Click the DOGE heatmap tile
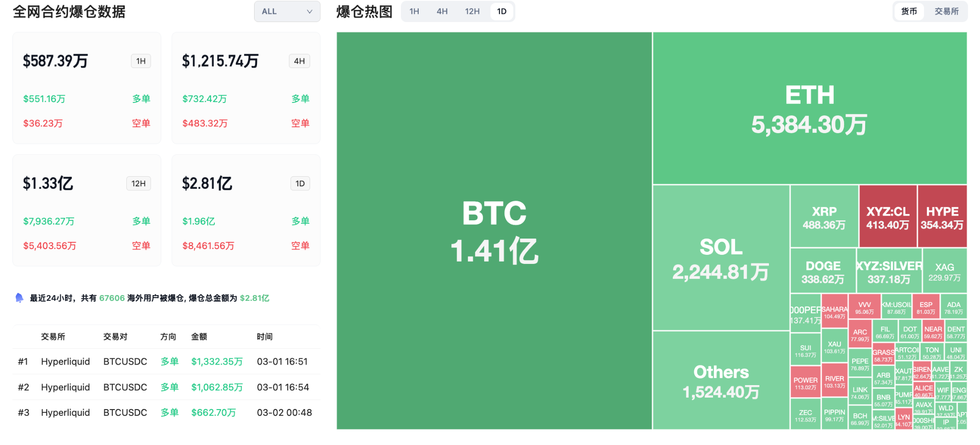 tap(823, 271)
